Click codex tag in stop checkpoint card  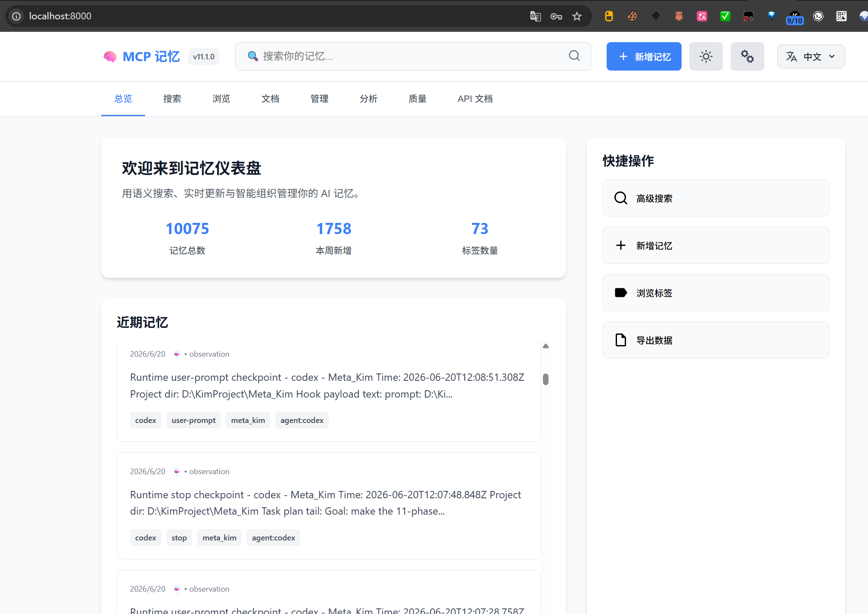(x=146, y=538)
